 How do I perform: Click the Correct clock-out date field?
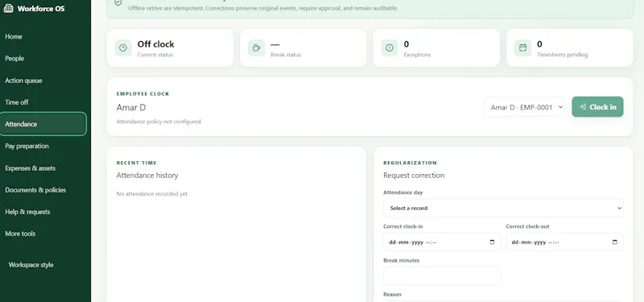pos(564,242)
